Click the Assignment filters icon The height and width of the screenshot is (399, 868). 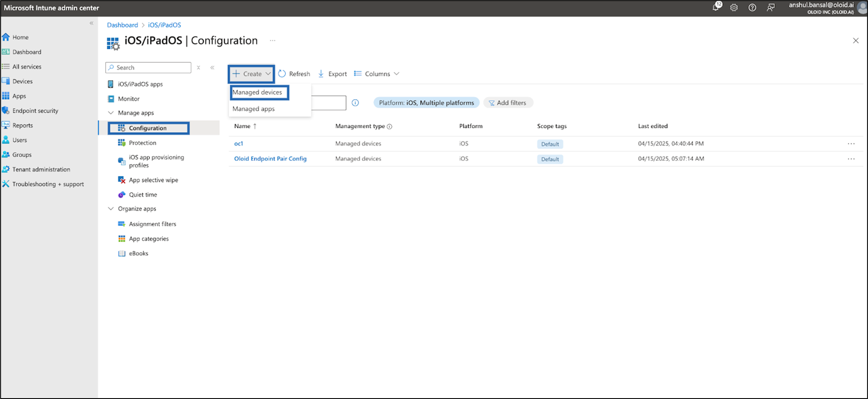pos(122,224)
